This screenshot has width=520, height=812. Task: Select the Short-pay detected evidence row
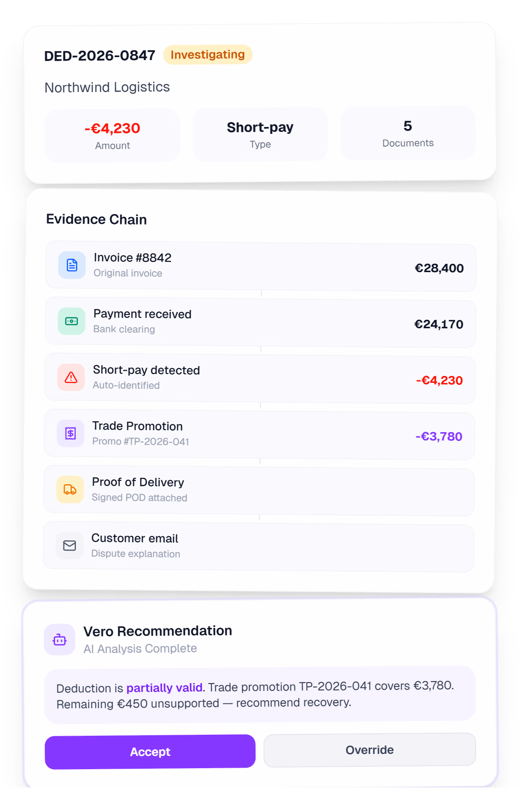point(260,377)
